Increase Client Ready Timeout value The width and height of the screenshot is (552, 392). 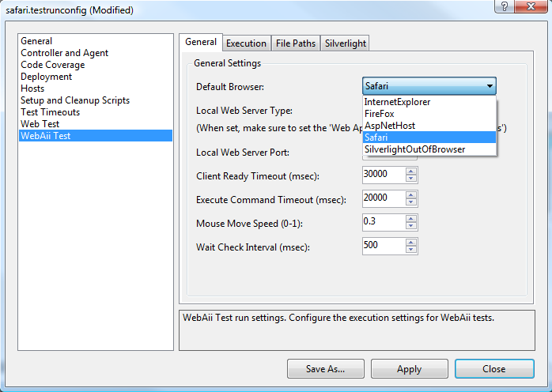click(411, 171)
